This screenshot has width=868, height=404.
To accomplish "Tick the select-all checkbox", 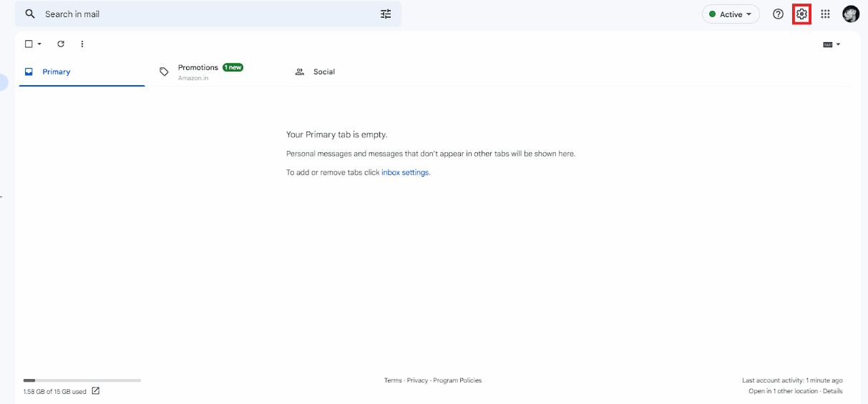I will pyautogui.click(x=29, y=44).
